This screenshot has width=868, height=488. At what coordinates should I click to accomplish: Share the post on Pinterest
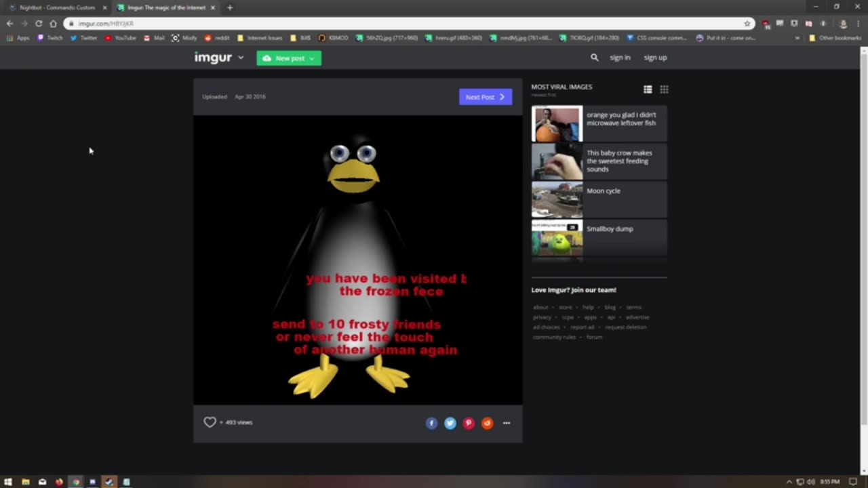(469, 423)
